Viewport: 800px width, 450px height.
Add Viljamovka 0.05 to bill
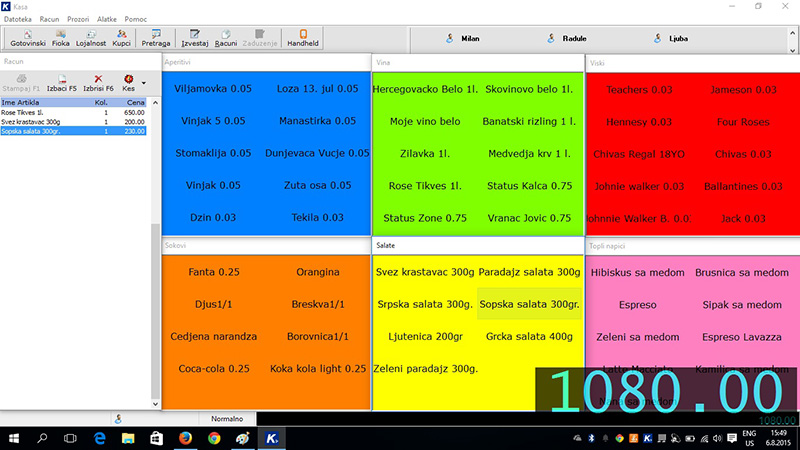click(x=213, y=88)
